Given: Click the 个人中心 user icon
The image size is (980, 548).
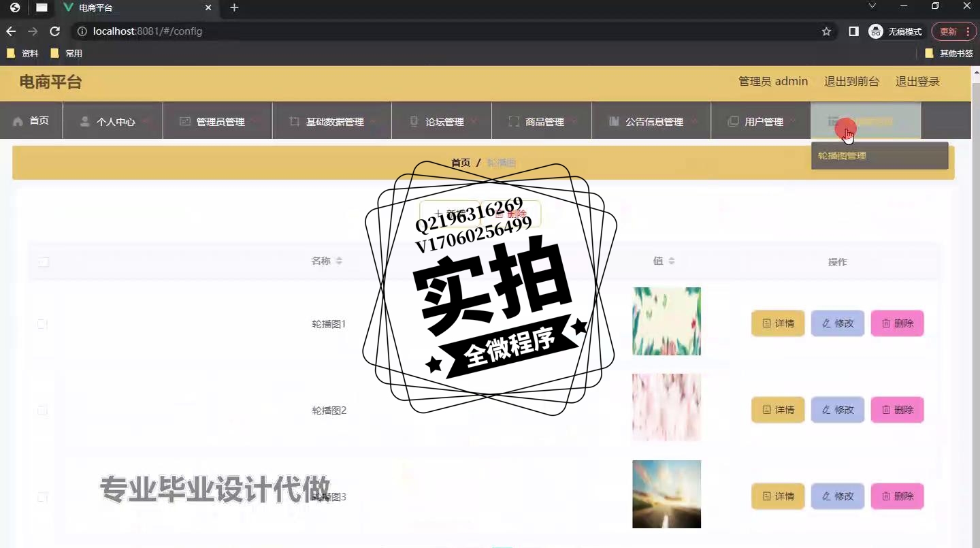Looking at the screenshot, I should pos(85,122).
